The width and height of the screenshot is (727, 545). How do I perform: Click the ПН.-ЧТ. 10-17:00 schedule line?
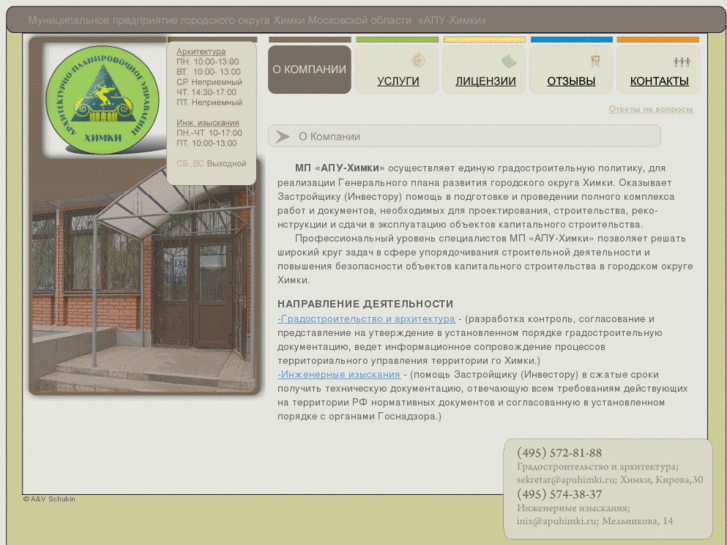point(209,133)
